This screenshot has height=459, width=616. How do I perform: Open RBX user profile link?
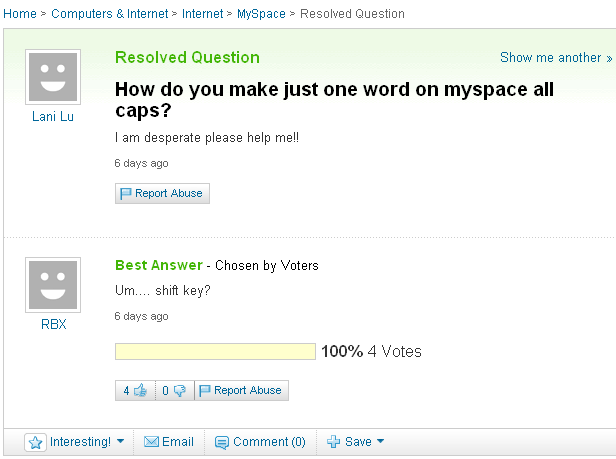point(53,324)
